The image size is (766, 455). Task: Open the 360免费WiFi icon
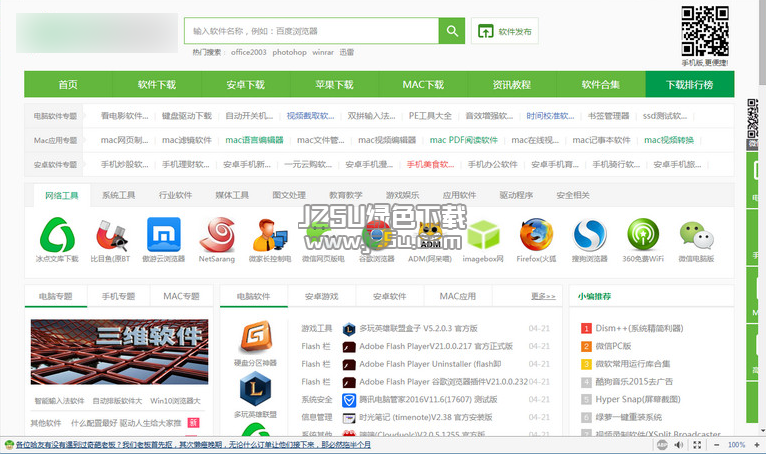point(643,235)
